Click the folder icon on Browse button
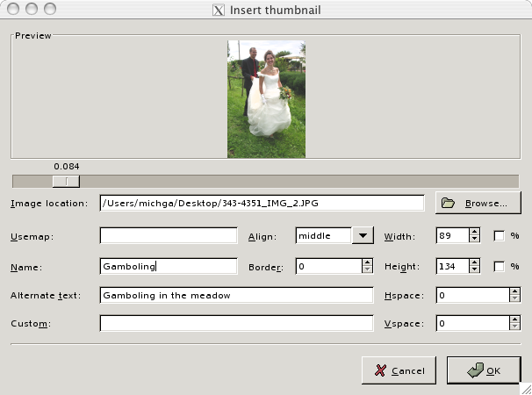The height and width of the screenshot is (395, 532). (x=449, y=203)
